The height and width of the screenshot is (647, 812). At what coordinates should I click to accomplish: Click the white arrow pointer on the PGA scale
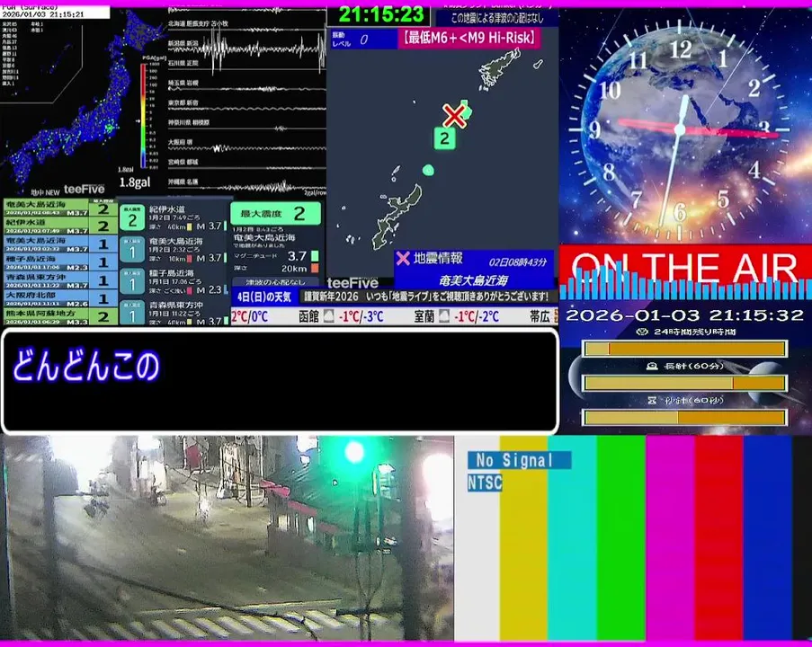coord(138,121)
